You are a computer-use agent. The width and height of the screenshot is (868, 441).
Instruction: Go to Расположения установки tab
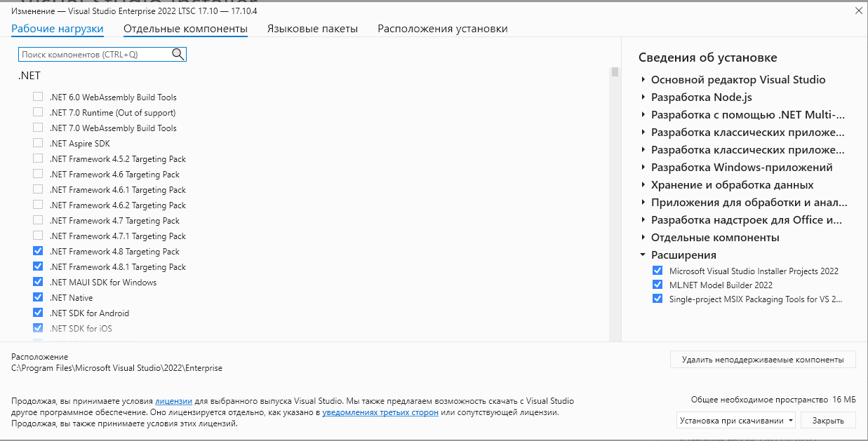(x=443, y=29)
